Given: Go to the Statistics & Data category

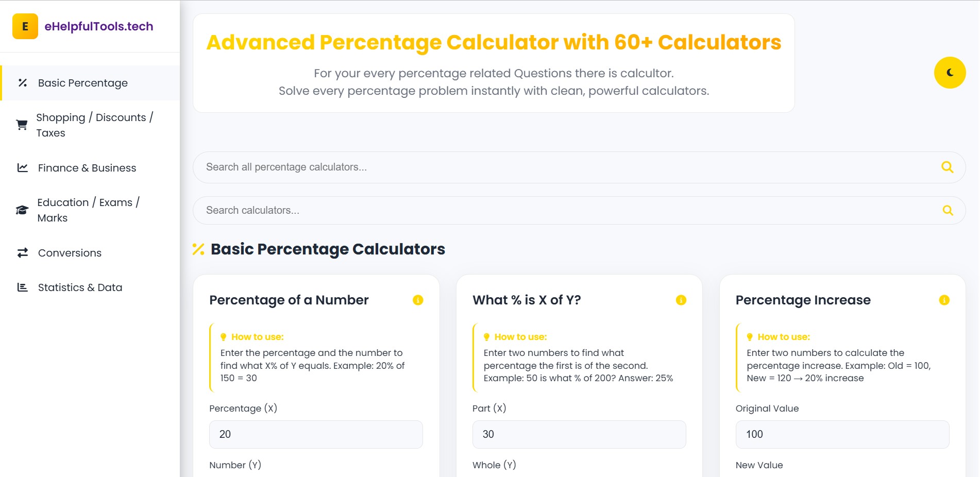Looking at the screenshot, I should click(79, 287).
